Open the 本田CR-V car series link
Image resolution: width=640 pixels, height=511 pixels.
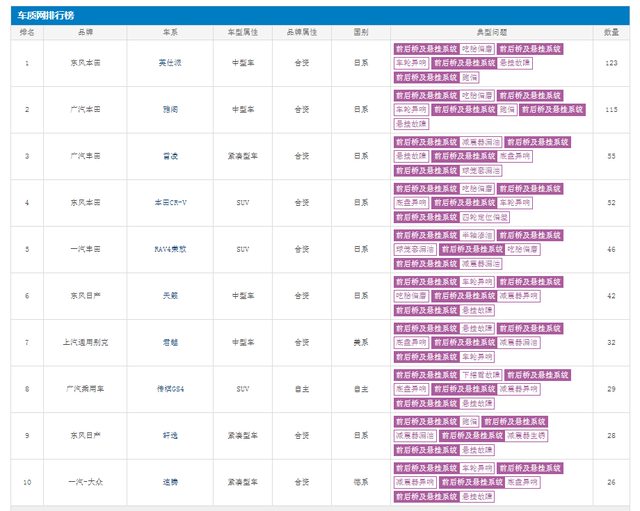point(170,202)
